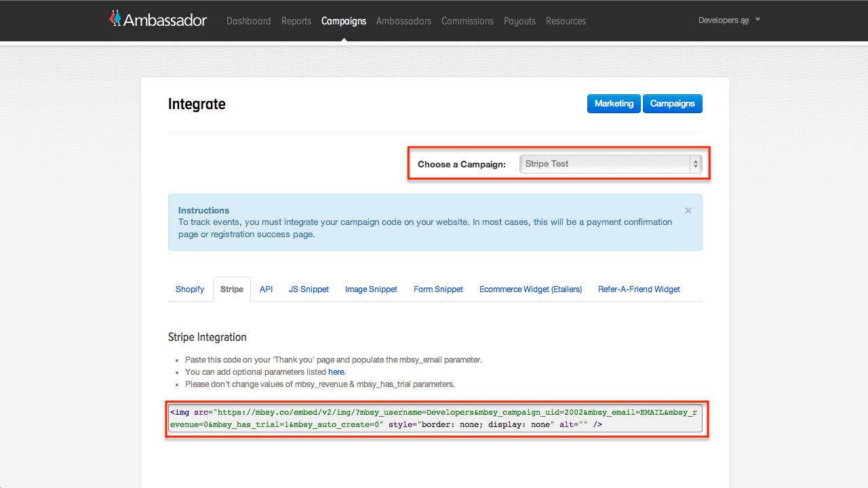This screenshot has width=868, height=488.
Task: Go to the Campaigns nav item
Action: [344, 21]
